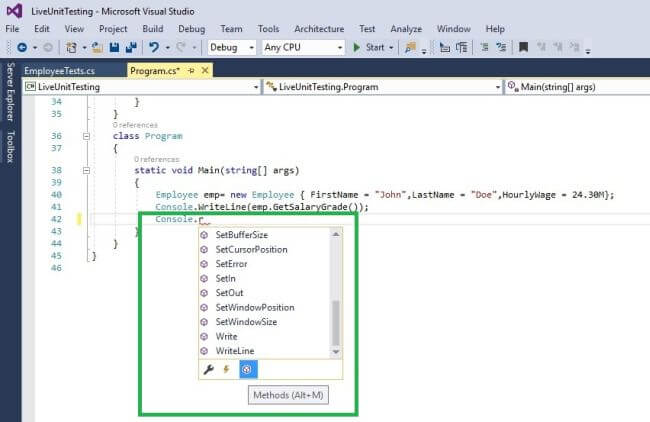Collapse the Main method outlining block

pos(86,170)
